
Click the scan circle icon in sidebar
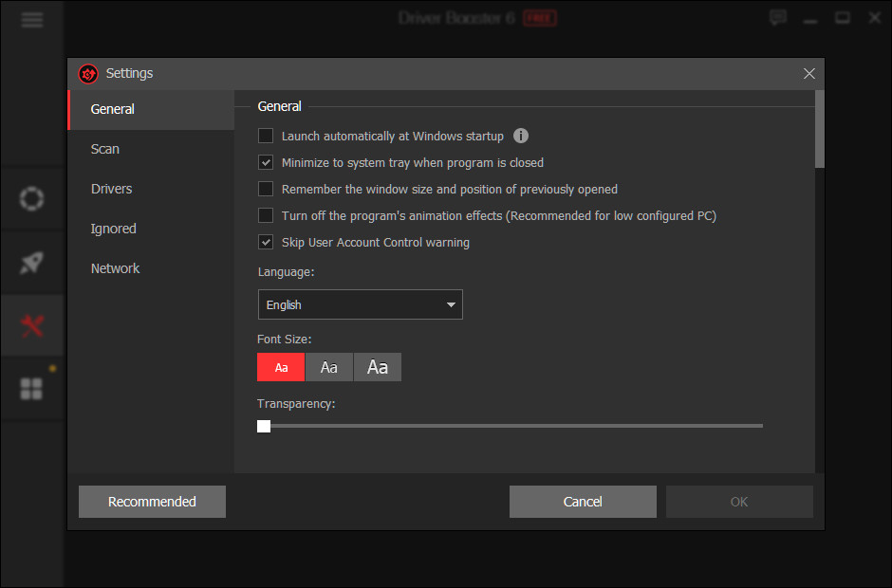[x=32, y=198]
